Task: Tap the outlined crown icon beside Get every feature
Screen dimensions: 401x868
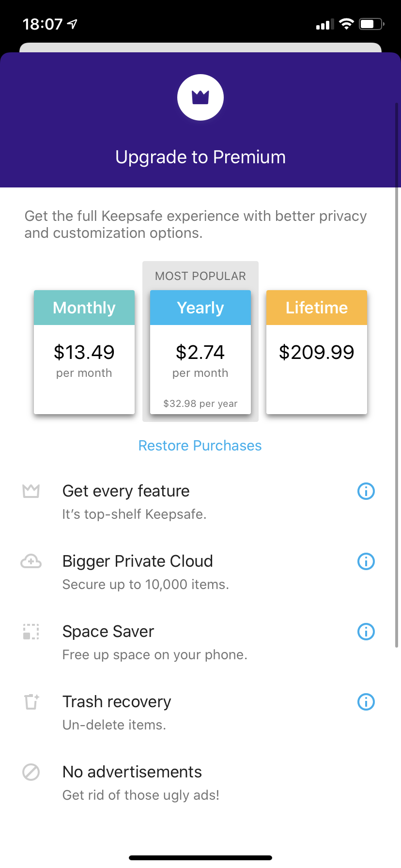Action: (x=31, y=491)
